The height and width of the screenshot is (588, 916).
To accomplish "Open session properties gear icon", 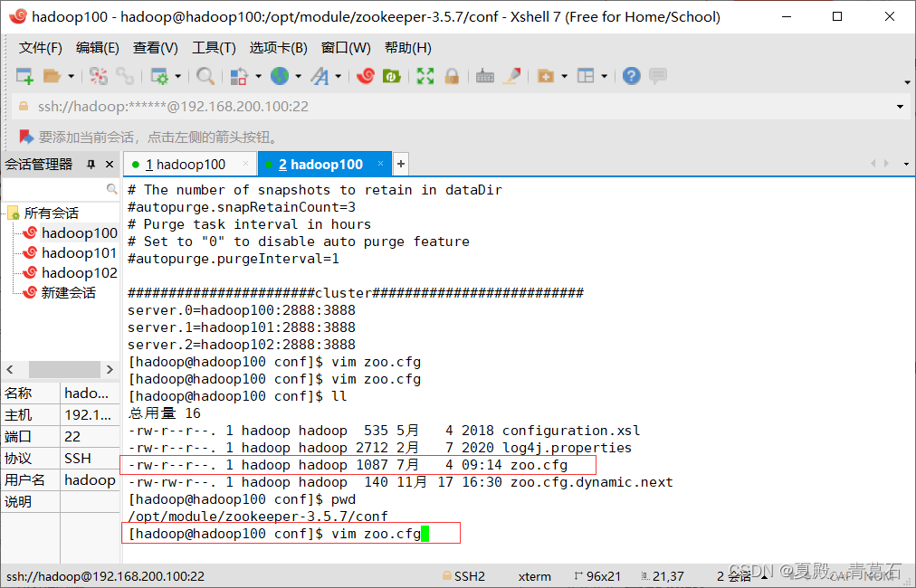I will 159,76.
